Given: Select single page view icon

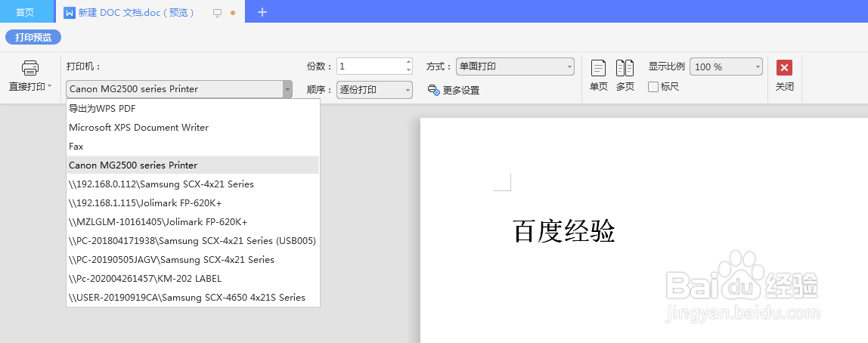Looking at the screenshot, I should coord(598,68).
